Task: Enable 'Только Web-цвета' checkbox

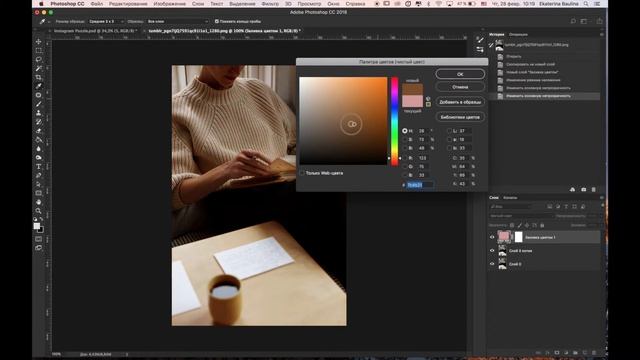Action: (302, 173)
